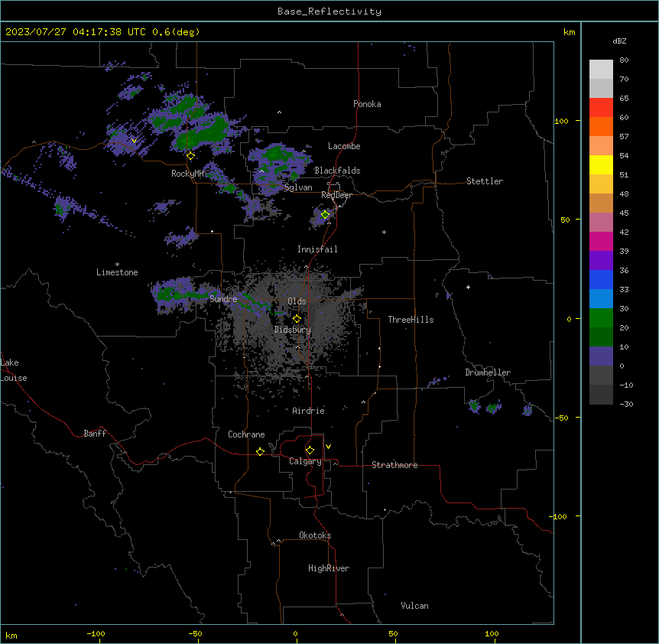Click the Innisfail town label
The image size is (659, 644).
(317, 249)
